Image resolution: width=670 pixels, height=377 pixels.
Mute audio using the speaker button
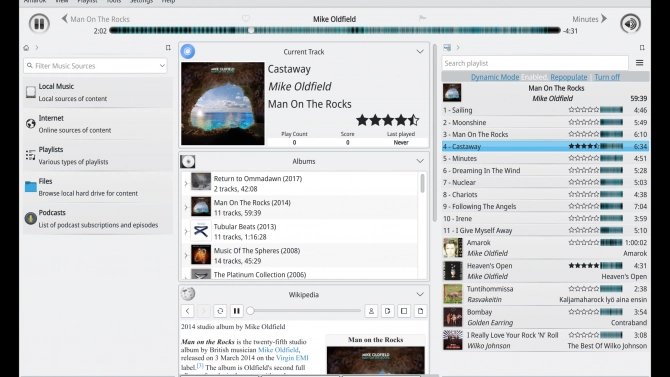630,23
